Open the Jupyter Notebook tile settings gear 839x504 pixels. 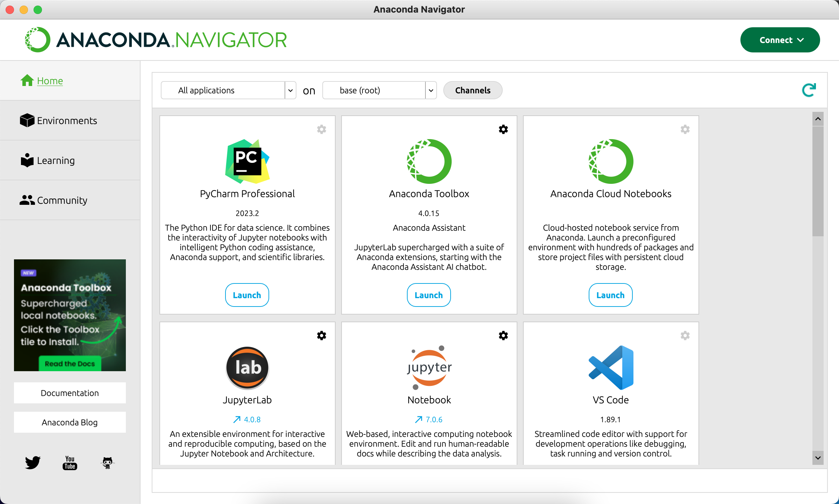point(503,336)
